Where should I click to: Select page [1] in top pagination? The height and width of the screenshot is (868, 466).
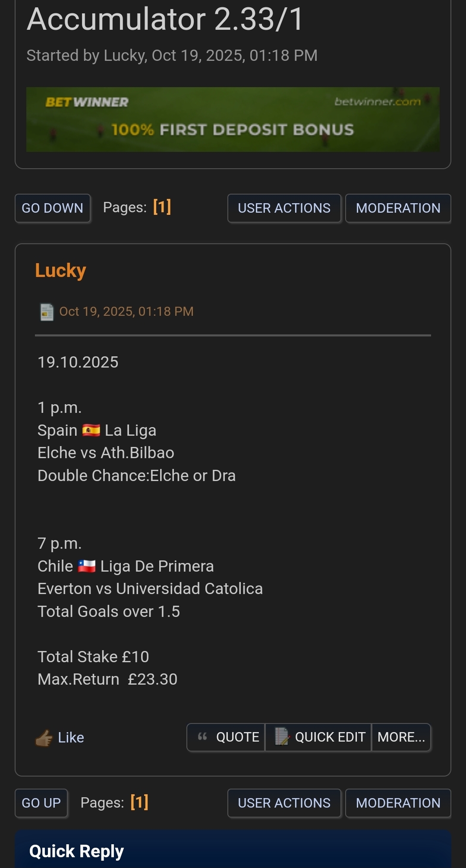(x=162, y=207)
